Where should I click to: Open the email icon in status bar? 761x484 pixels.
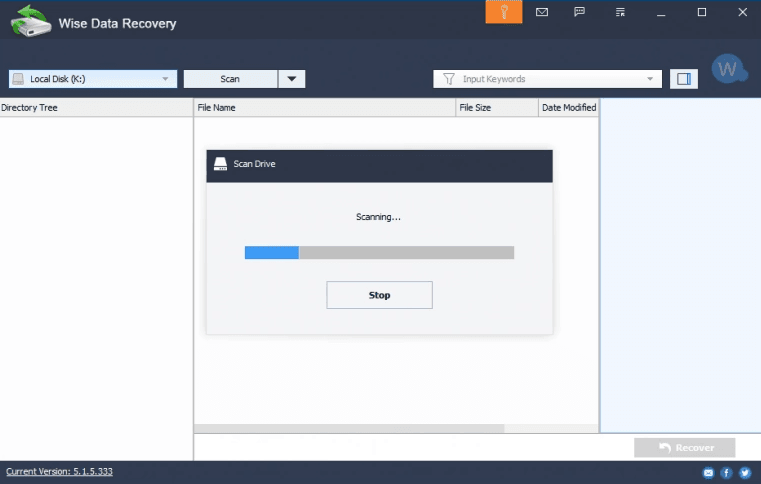(708, 472)
